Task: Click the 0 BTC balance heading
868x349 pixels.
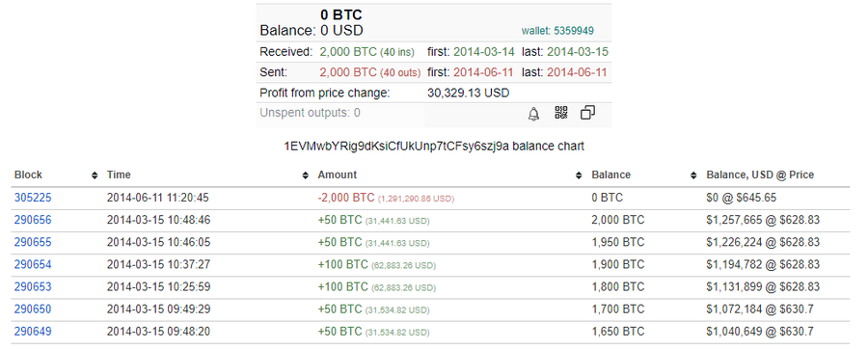Action: [x=341, y=14]
